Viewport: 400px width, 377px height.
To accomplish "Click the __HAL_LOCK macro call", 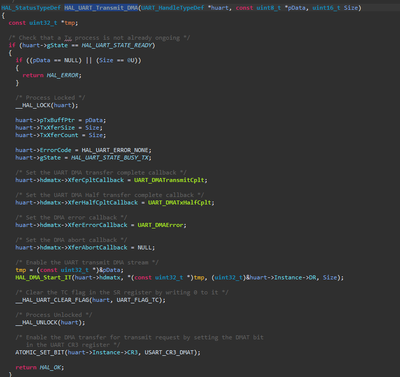I will click(47, 105).
